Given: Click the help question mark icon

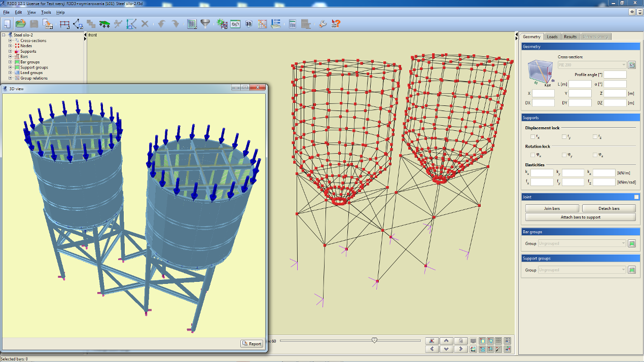Looking at the screenshot, I should pyautogui.click(x=336, y=23).
